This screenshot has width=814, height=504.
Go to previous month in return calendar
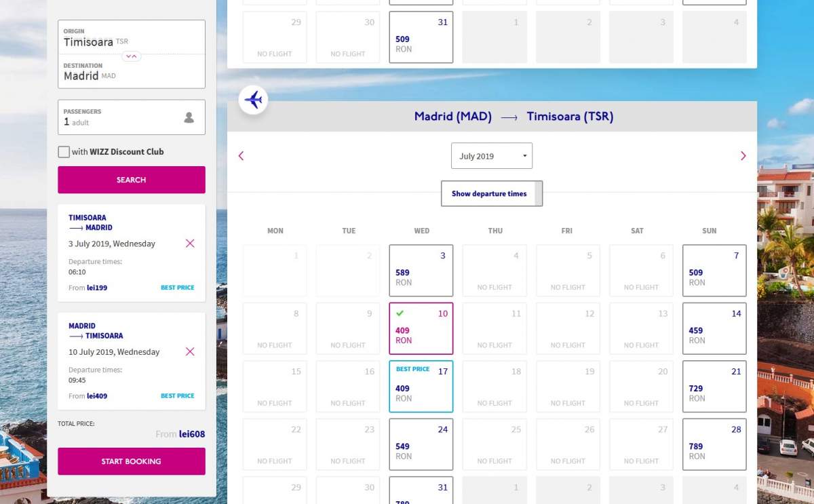click(x=241, y=156)
